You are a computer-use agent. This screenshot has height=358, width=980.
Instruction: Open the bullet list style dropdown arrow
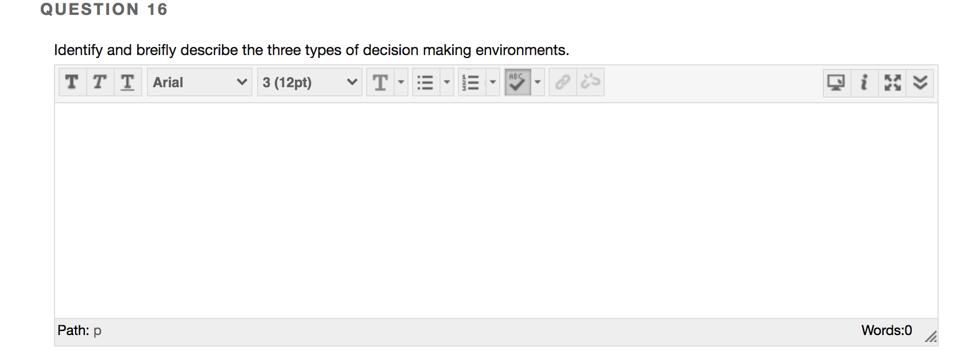(x=447, y=82)
